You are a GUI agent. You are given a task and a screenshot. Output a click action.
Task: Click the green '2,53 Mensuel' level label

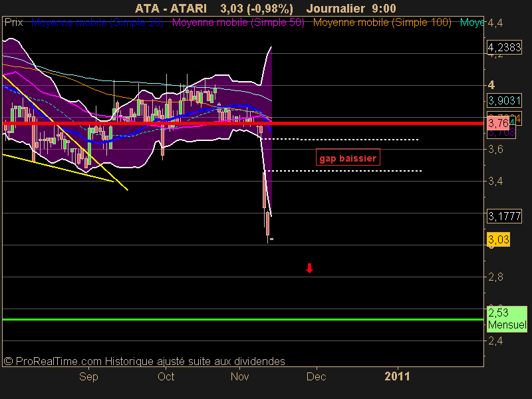coord(507,319)
